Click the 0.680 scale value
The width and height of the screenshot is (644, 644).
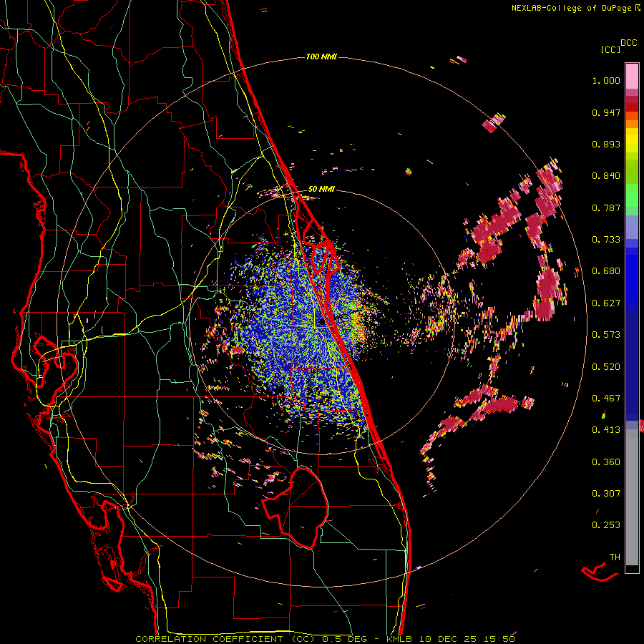click(606, 271)
